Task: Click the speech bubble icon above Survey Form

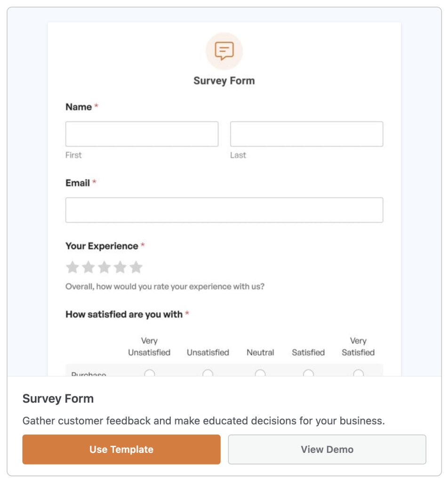Action: (x=224, y=51)
